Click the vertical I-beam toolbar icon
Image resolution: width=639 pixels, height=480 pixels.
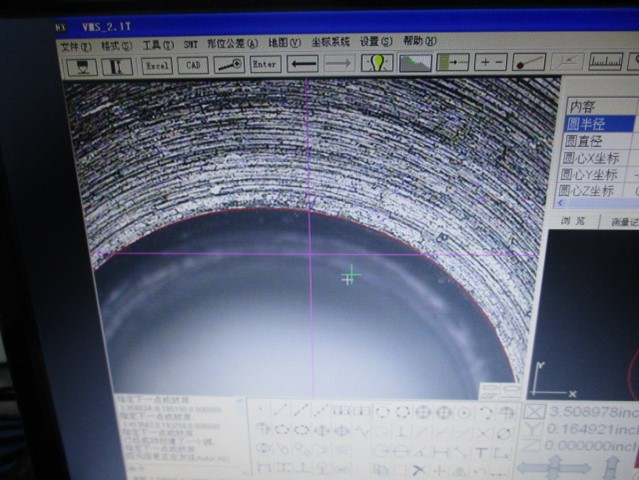coord(117,66)
